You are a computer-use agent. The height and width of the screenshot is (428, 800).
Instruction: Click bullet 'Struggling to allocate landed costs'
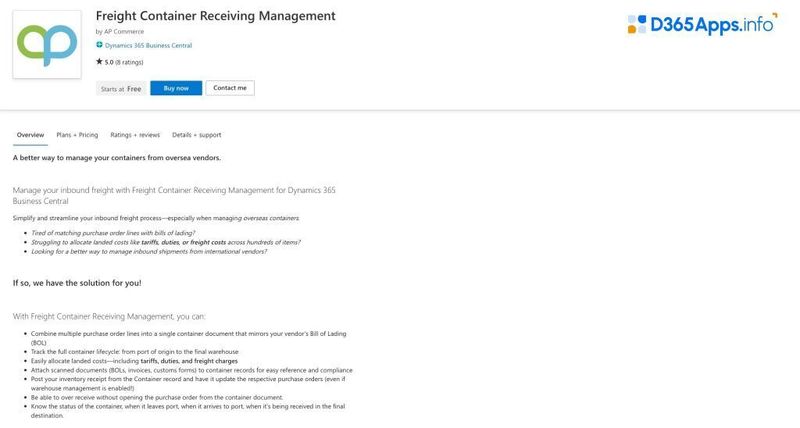(166, 242)
